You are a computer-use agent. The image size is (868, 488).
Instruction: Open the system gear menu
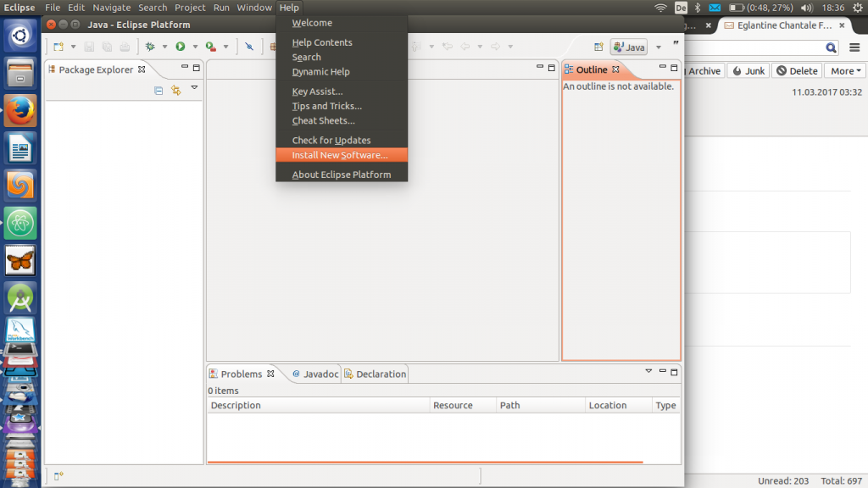pos(858,8)
